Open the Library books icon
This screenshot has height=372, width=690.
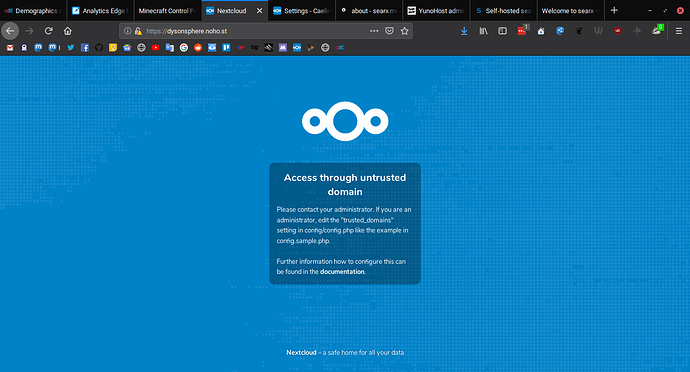pos(483,31)
